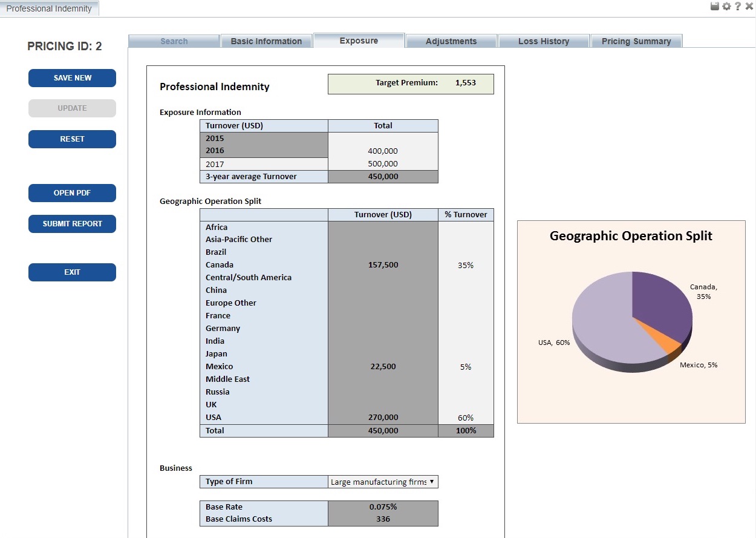Switch to the Basic Information tab
This screenshot has height=538, width=756.
[266, 41]
